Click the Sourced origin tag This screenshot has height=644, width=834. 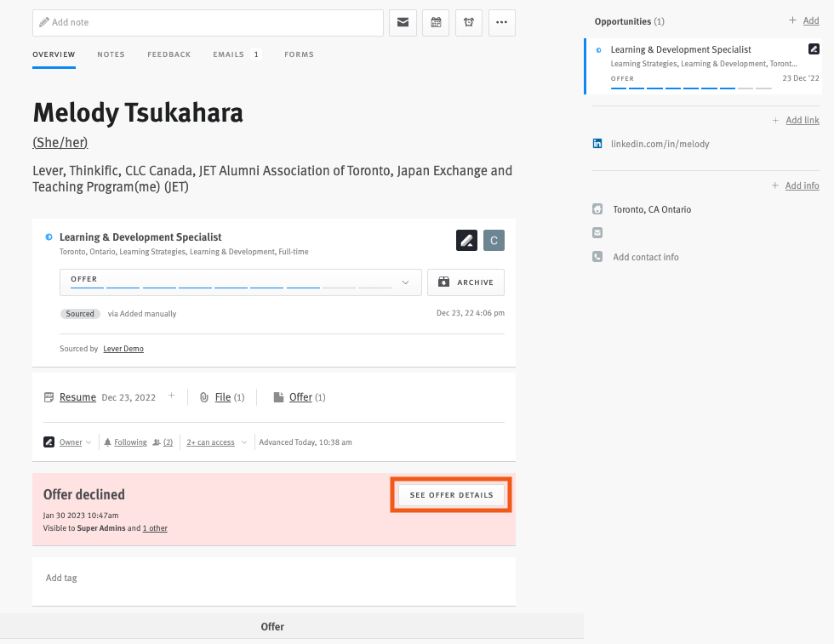click(x=79, y=313)
